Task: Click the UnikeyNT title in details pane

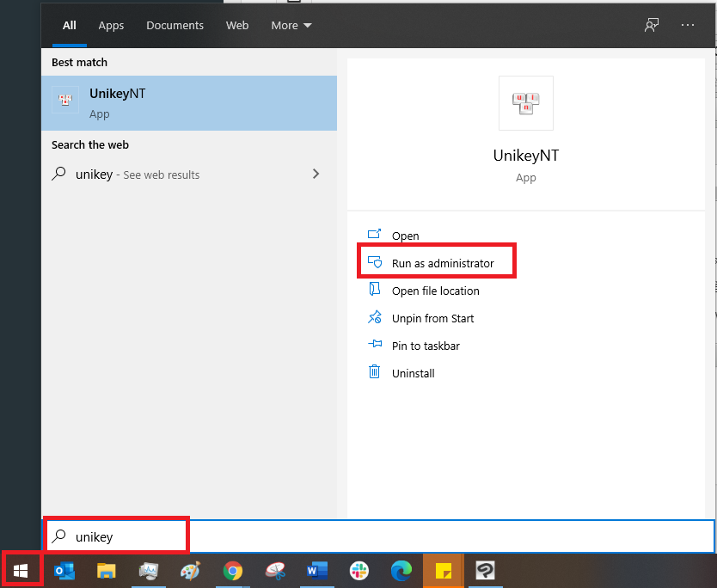Action: [x=526, y=156]
